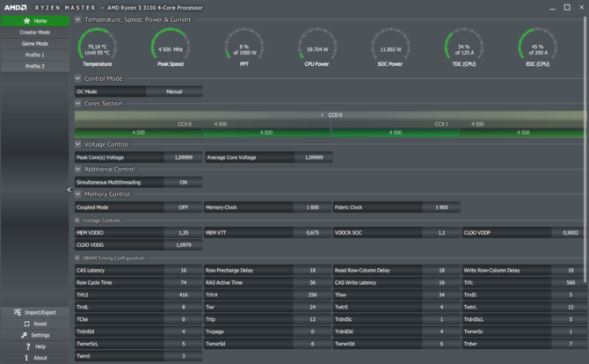Click the Import/Export icon

click(x=18, y=312)
